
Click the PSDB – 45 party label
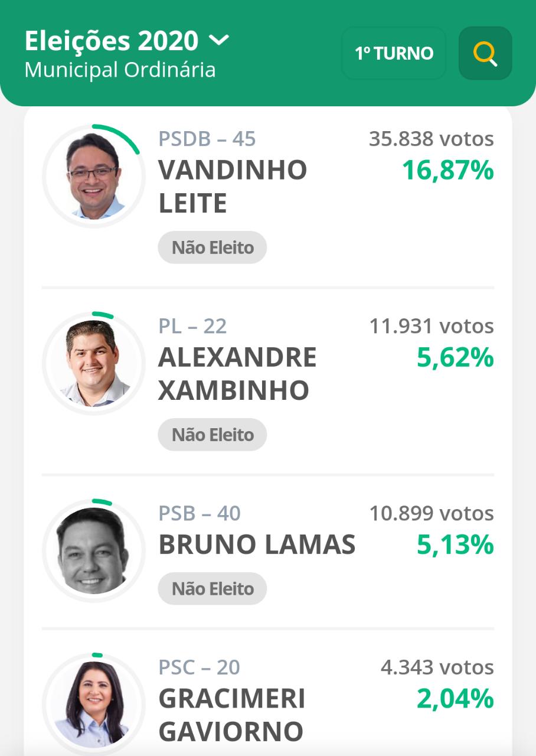tap(207, 139)
